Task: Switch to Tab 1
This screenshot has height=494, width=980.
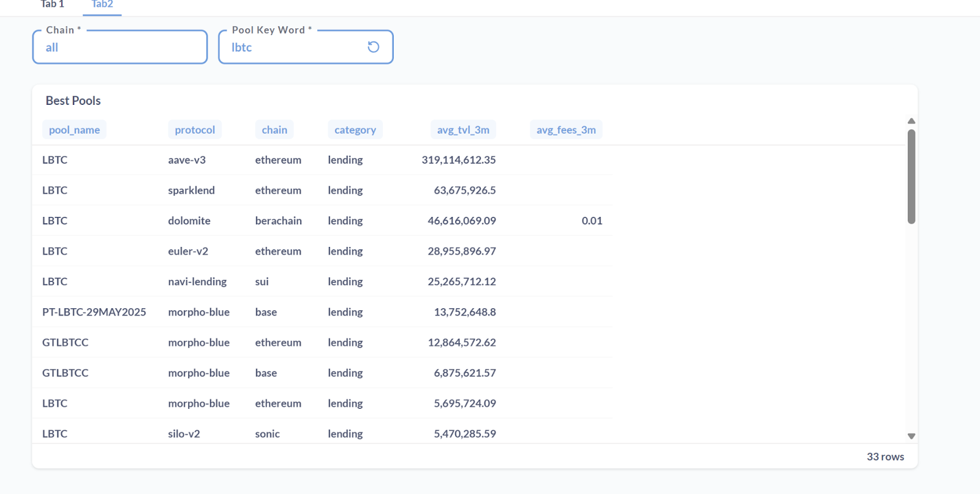Action: tap(53, 5)
